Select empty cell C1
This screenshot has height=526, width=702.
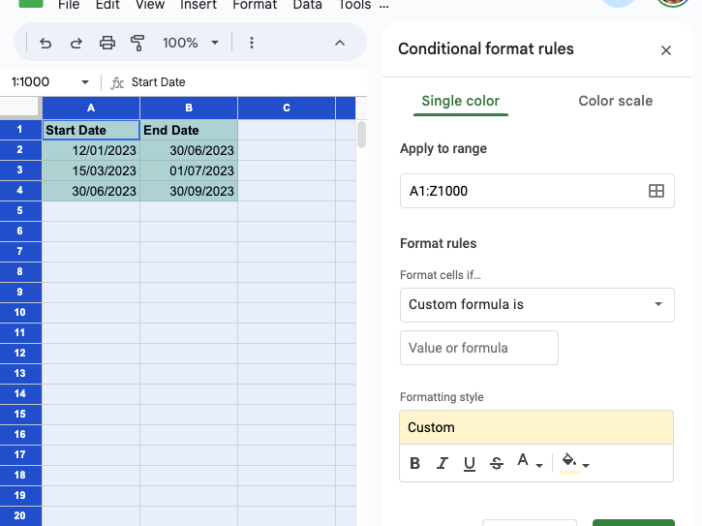287,130
